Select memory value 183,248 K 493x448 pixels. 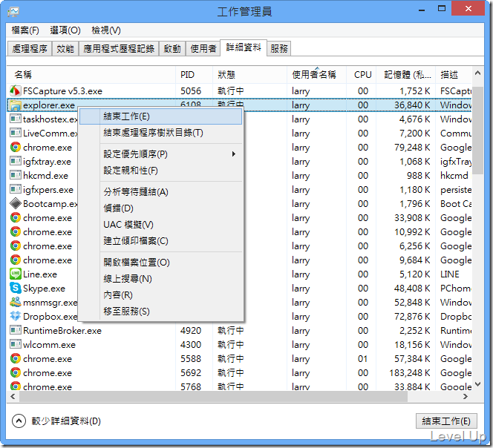410,373
